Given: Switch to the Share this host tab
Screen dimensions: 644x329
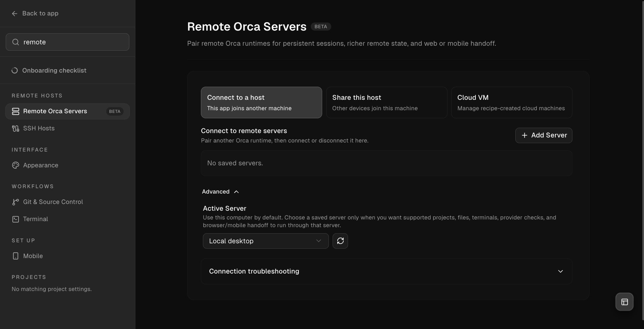Looking at the screenshot, I should 387,102.
